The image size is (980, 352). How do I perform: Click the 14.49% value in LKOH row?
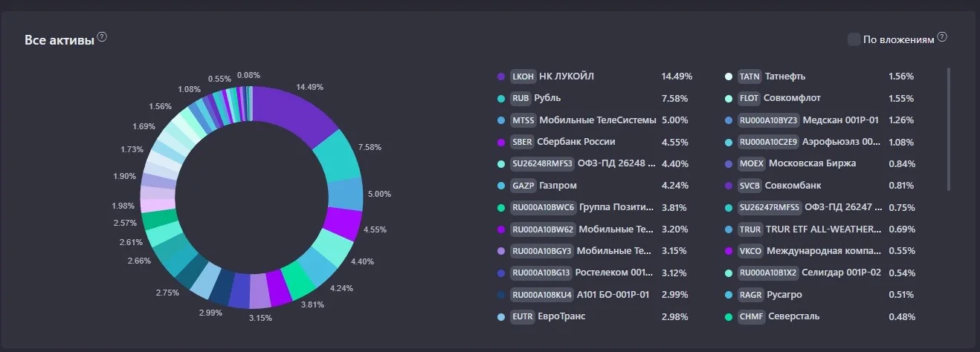pos(677,76)
